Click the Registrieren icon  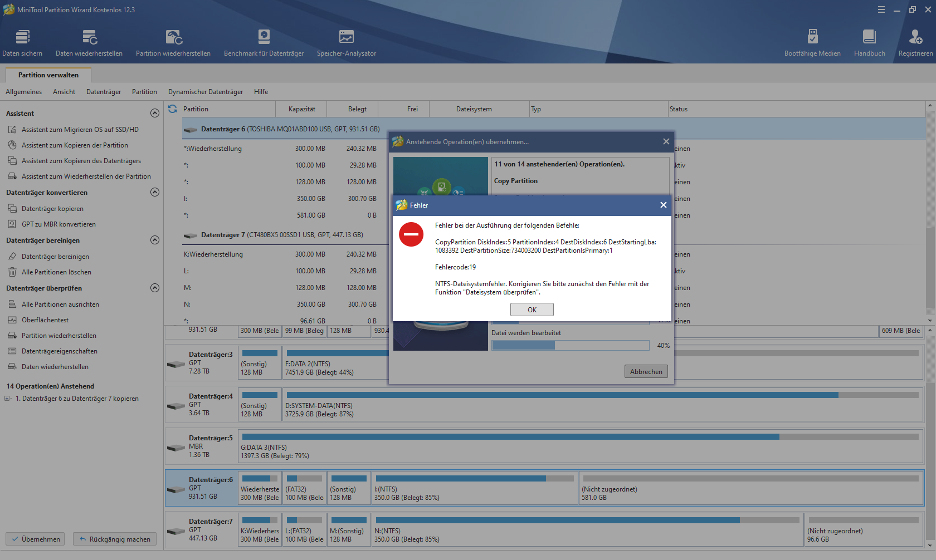pyautogui.click(x=915, y=37)
